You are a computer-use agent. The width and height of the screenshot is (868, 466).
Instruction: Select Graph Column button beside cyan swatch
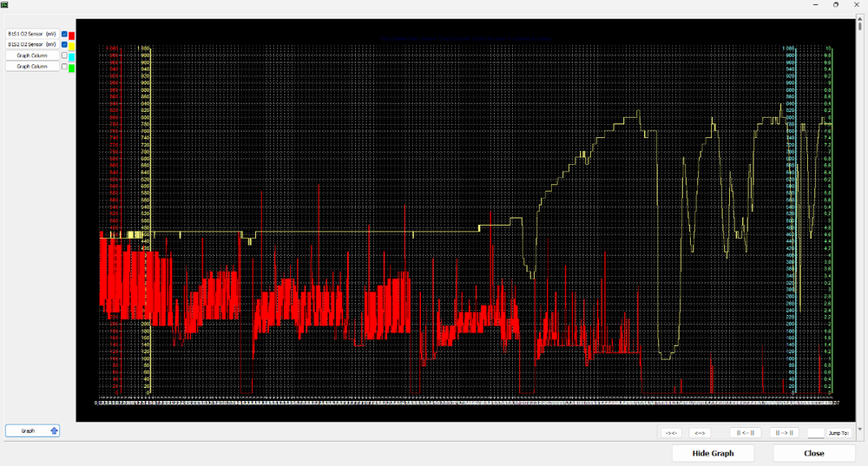point(32,56)
